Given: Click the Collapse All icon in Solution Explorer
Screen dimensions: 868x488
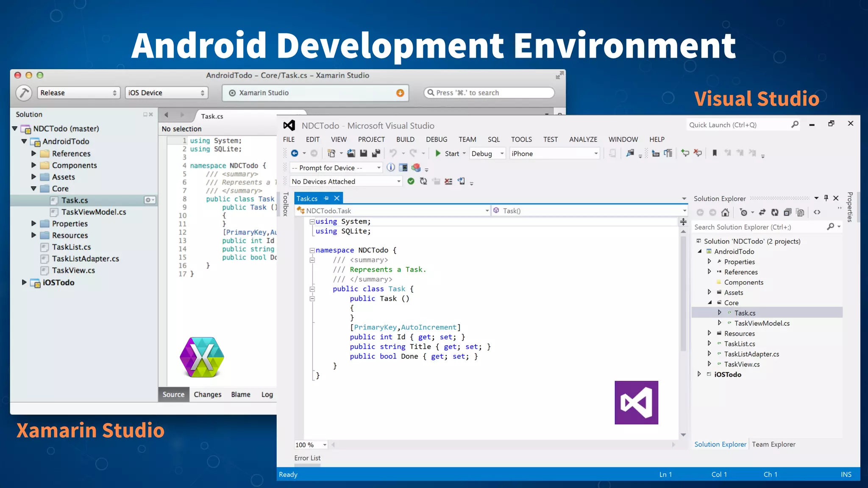Looking at the screenshot, I should 787,212.
